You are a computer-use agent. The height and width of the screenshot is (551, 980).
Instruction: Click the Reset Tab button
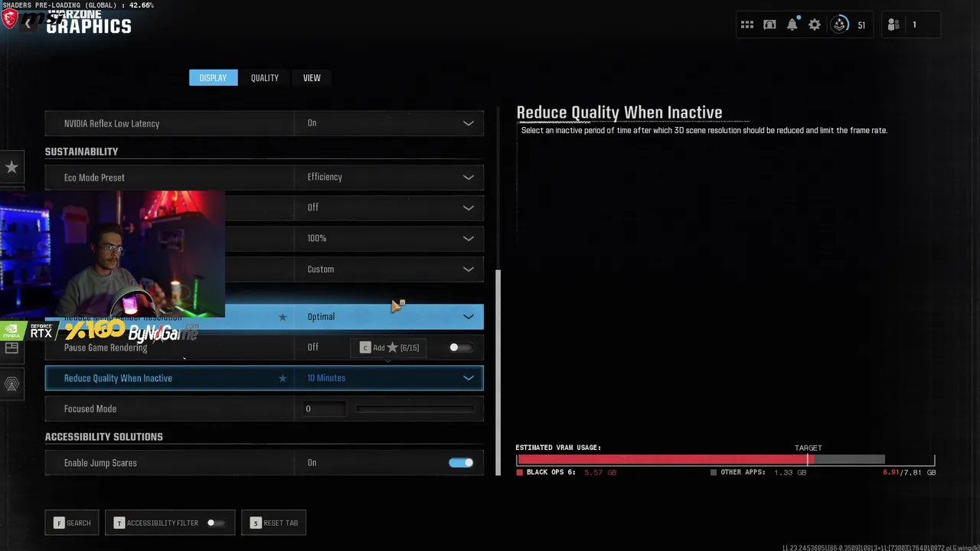(x=273, y=523)
